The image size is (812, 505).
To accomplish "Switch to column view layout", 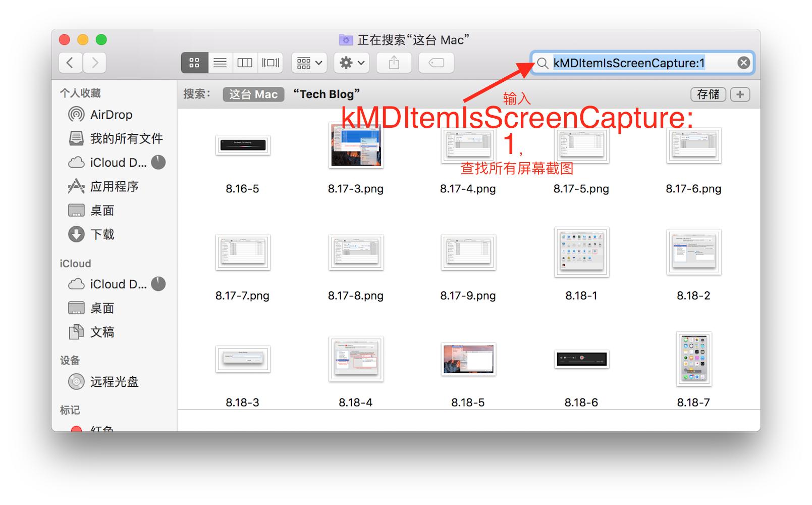I will tap(245, 63).
